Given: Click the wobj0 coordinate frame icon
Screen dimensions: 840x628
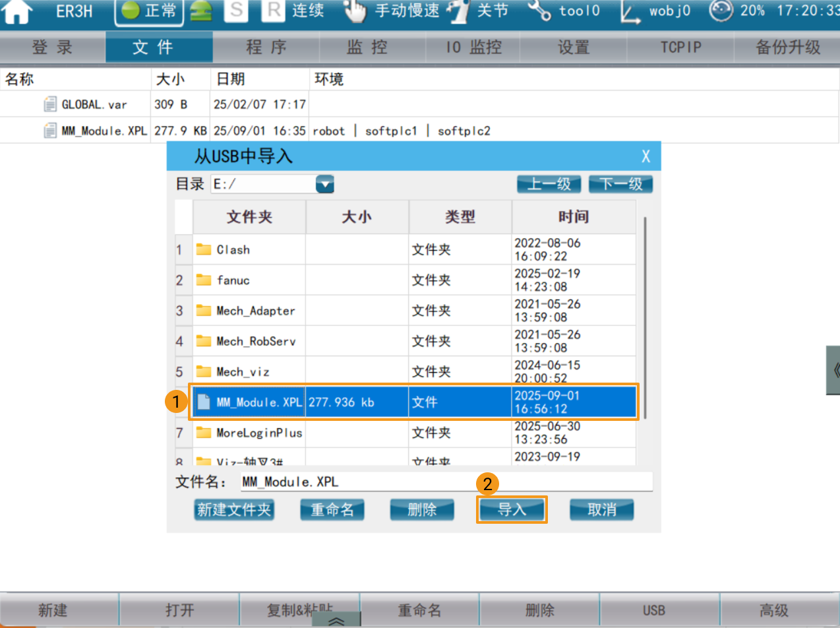Looking at the screenshot, I should (632, 11).
